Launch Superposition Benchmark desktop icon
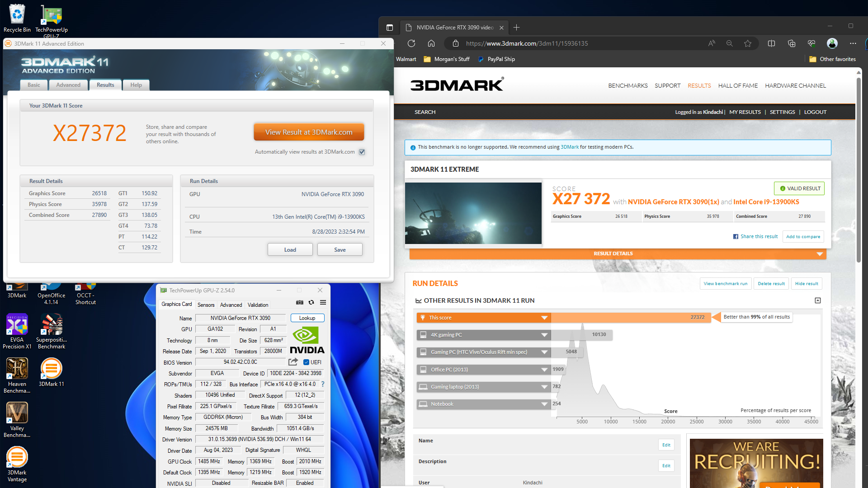 pyautogui.click(x=52, y=331)
